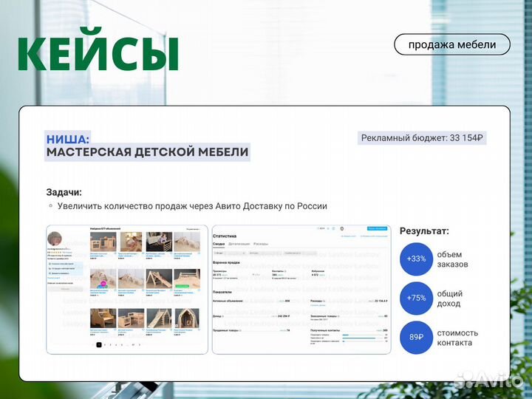Open the wooden chair listing photo
Viewport: 532px width, 399px height.
pyautogui.click(x=103, y=318)
